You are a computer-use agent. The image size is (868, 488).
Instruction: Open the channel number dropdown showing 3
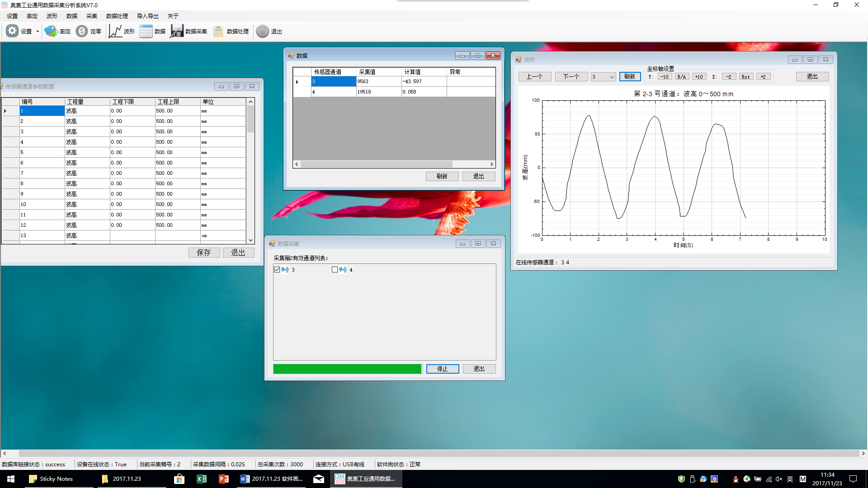click(603, 77)
